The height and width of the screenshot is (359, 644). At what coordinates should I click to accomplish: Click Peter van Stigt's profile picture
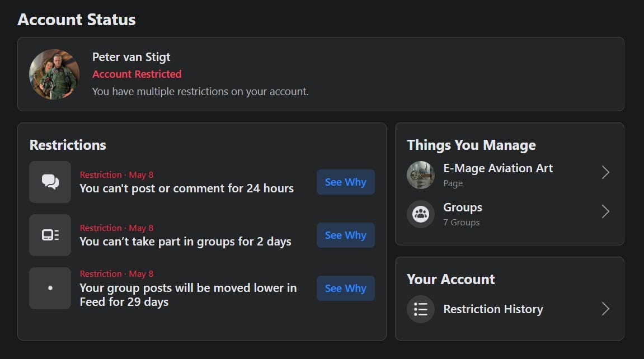[54, 74]
